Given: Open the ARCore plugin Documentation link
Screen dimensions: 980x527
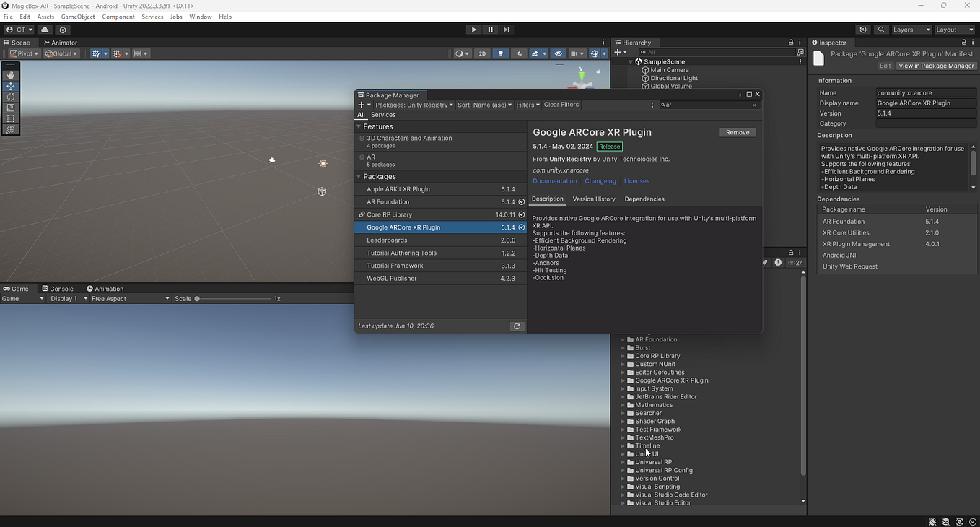Looking at the screenshot, I should [554, 180].
